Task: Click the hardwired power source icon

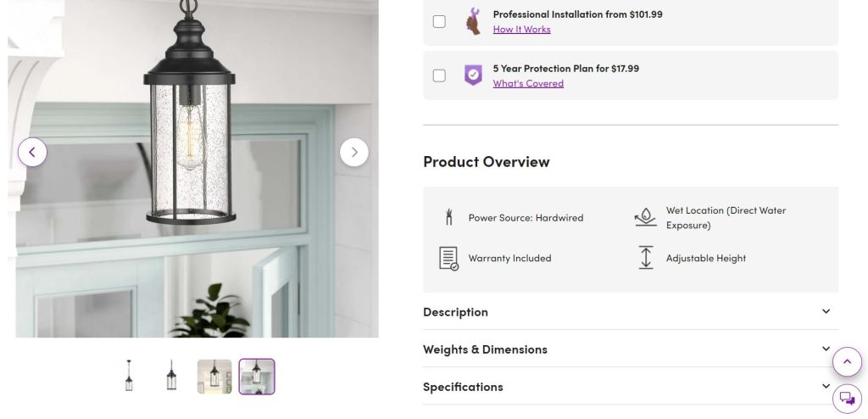Action: coord(448,217)
